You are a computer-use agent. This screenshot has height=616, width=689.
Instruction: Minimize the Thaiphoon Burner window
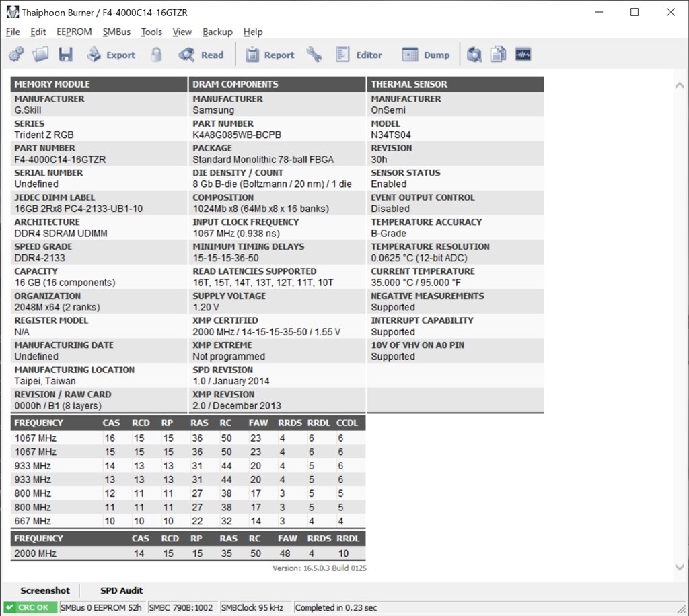click(599, 12)
